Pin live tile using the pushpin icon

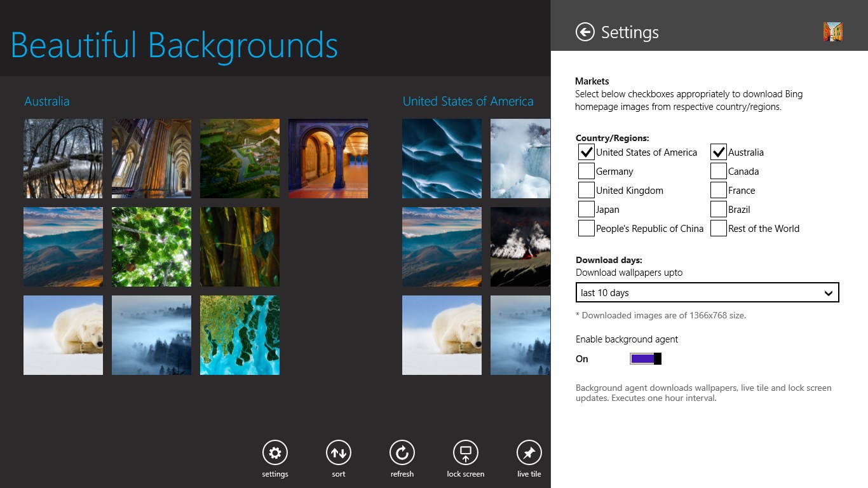tap(529, 452)
